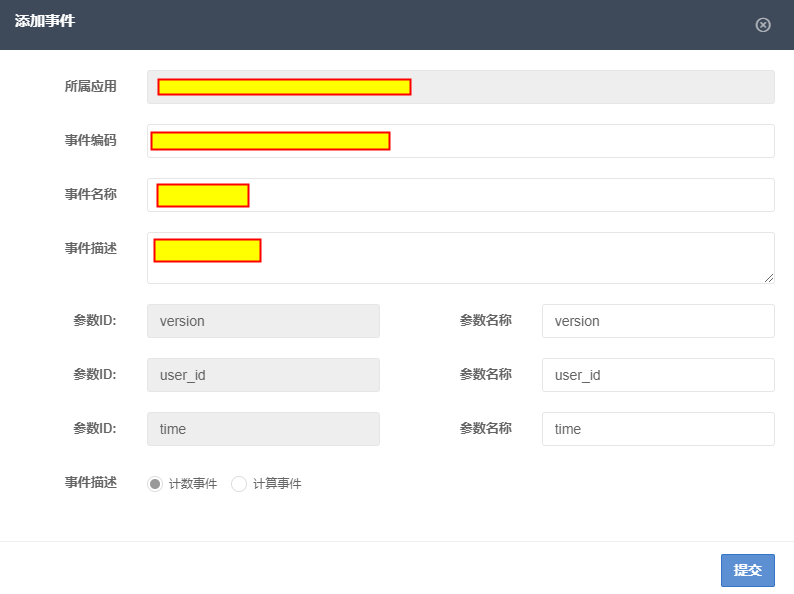Click the 参数ID user_id field
The width and height of the screenshot is (794, 594).
coord(263,375)
